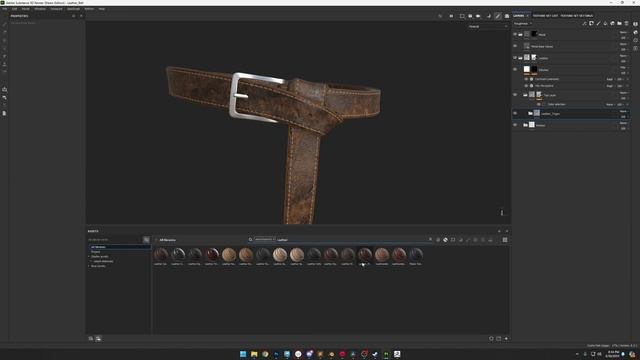Open the viewport three-dots options
The height and width of the screenshot is (360, 640).
tap(502, 213)
